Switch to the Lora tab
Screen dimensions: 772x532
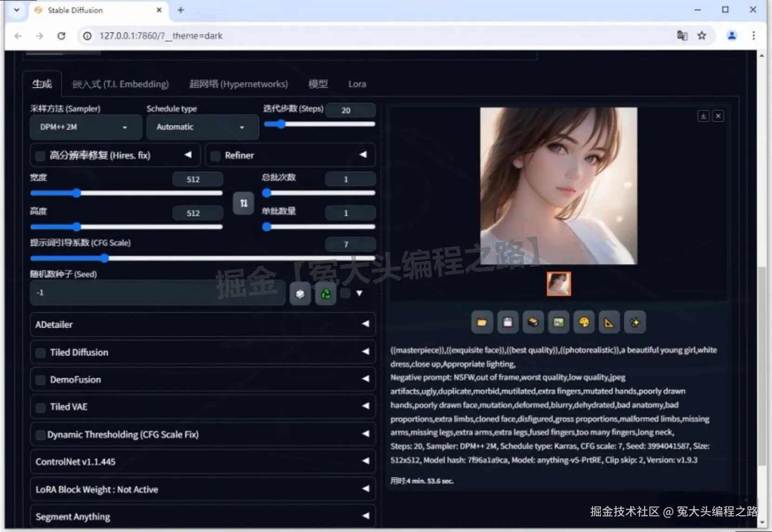pyautogui.click(x=357, y=84)
